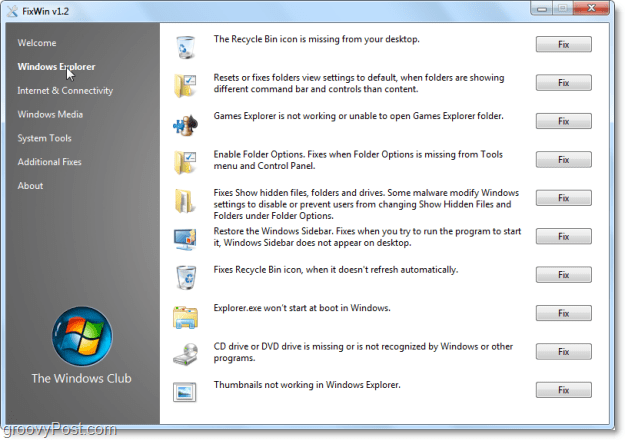
Task: Fix Thumbnails not working in Explorer
Action: [x=564, y=390]
